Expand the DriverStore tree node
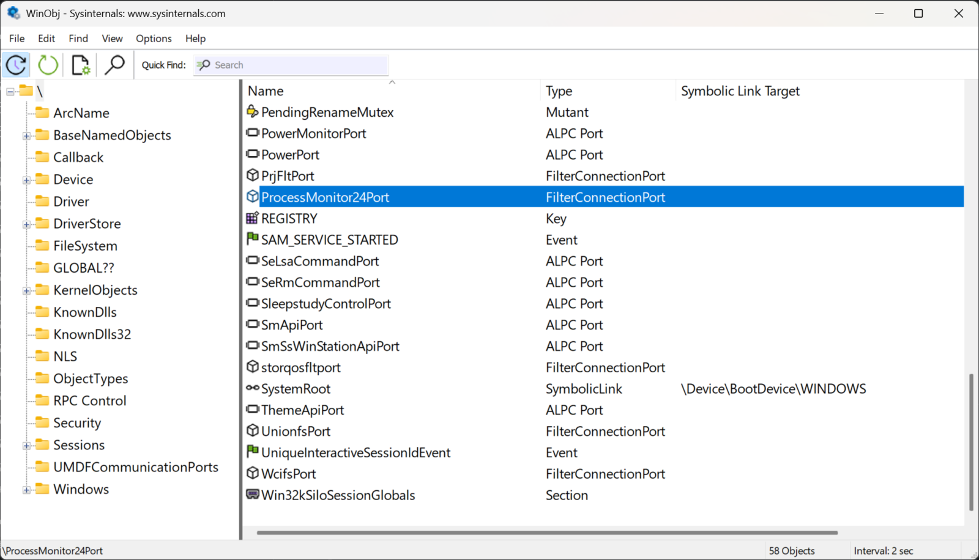Image resolution: width=979 pixels, height=560 pixels. click(26, 224)
